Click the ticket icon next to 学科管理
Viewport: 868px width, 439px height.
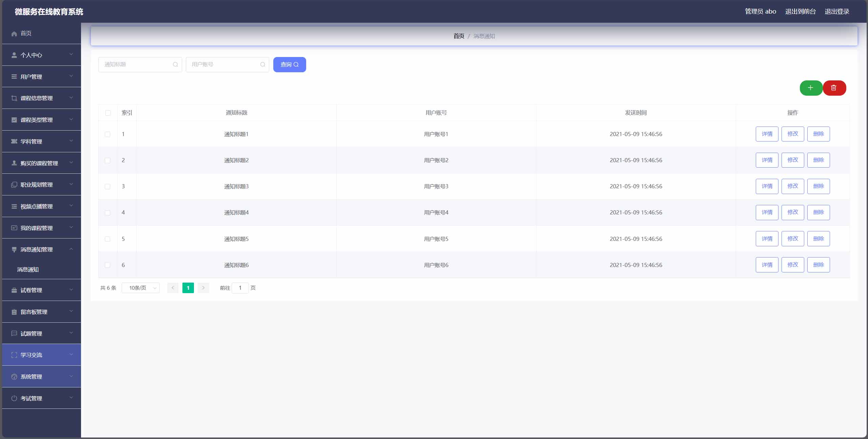(x=14, y=141)
